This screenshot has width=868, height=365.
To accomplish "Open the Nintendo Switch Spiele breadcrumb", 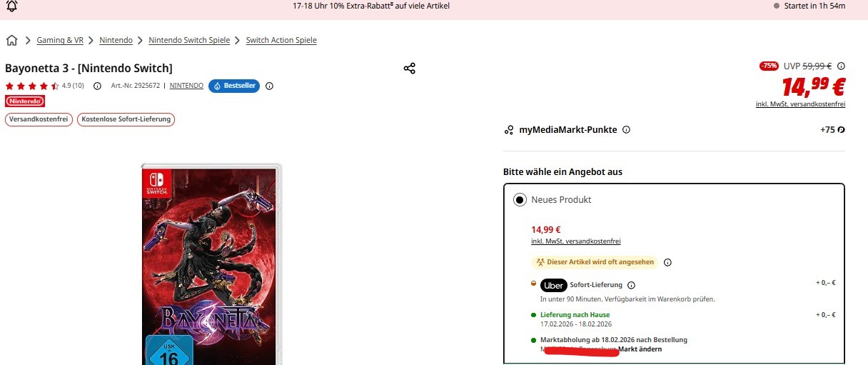I will 189,41.
